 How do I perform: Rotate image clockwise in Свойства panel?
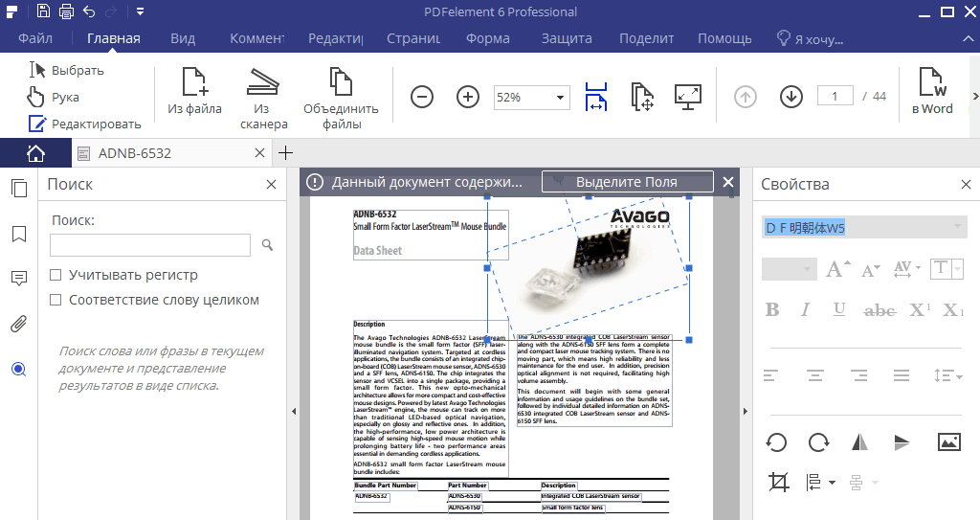(818, 441)
